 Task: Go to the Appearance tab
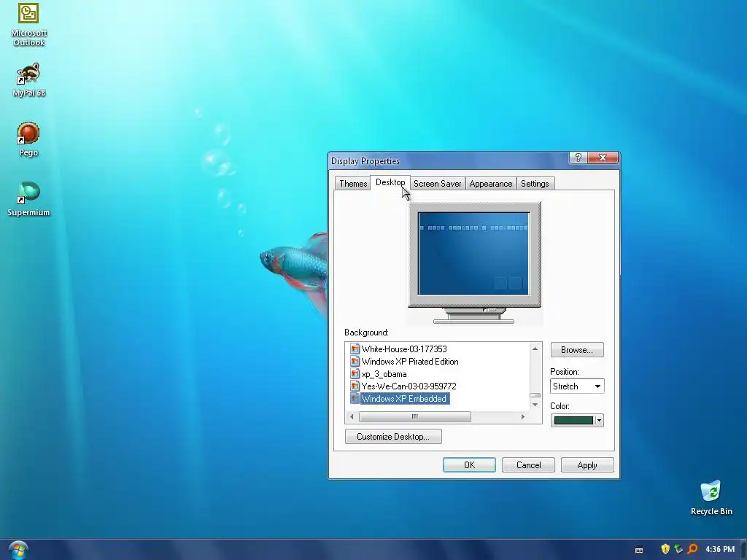[491, 184]
